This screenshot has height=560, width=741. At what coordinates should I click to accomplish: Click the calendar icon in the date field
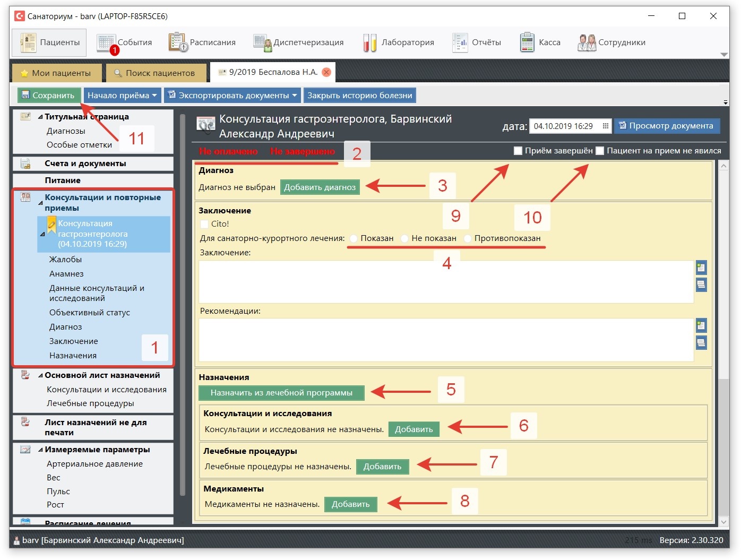coord(605,126)
